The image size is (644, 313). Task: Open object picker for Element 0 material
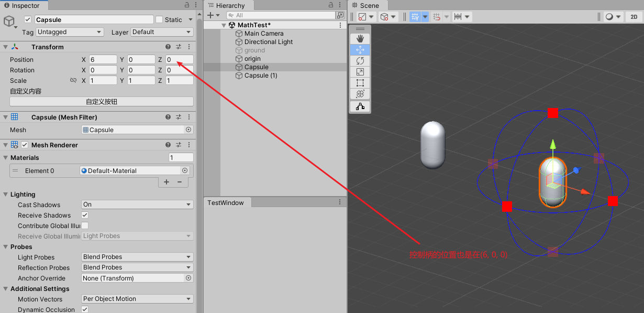click(184, 170)
